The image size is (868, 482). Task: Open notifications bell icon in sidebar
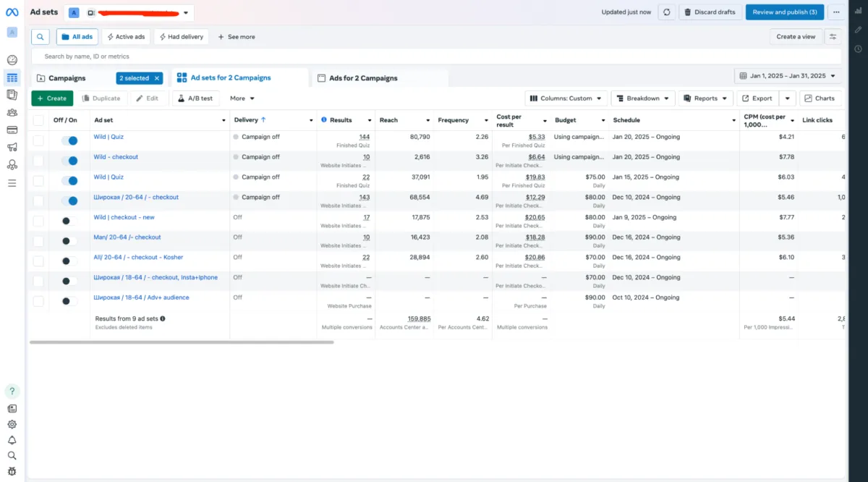pyautogui.click(x=12, y=440)
